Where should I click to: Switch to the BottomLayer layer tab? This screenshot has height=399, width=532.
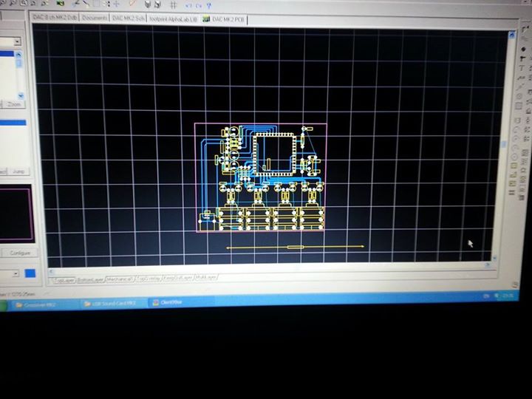pyautogui.click(x=90, y=280)
